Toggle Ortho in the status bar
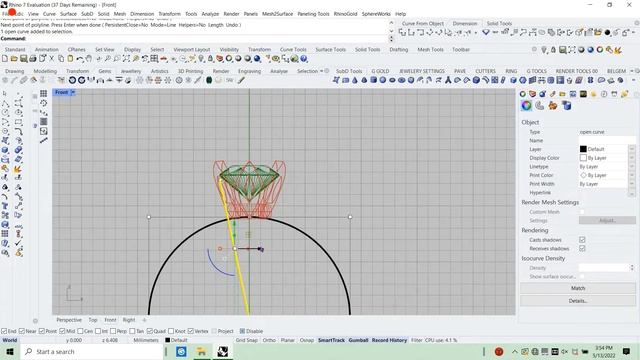Viewport: 640px width, 360px height. [x=269, y=340]
